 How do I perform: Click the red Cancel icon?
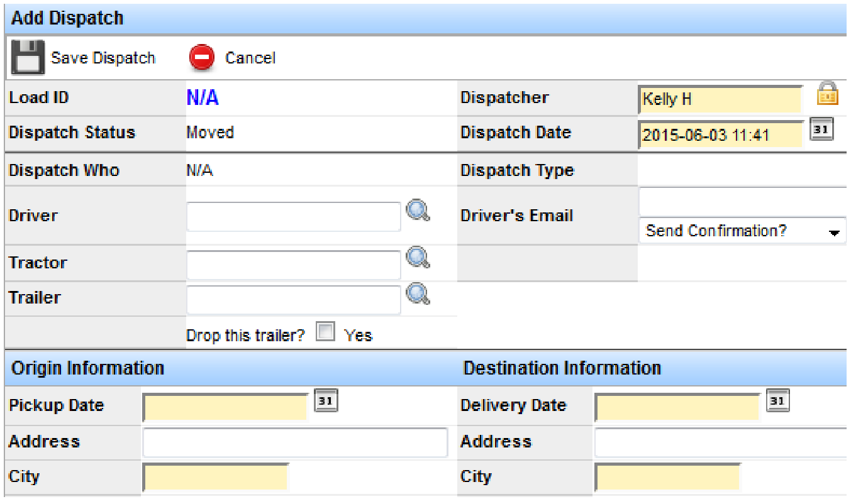[x=202, y=58]
